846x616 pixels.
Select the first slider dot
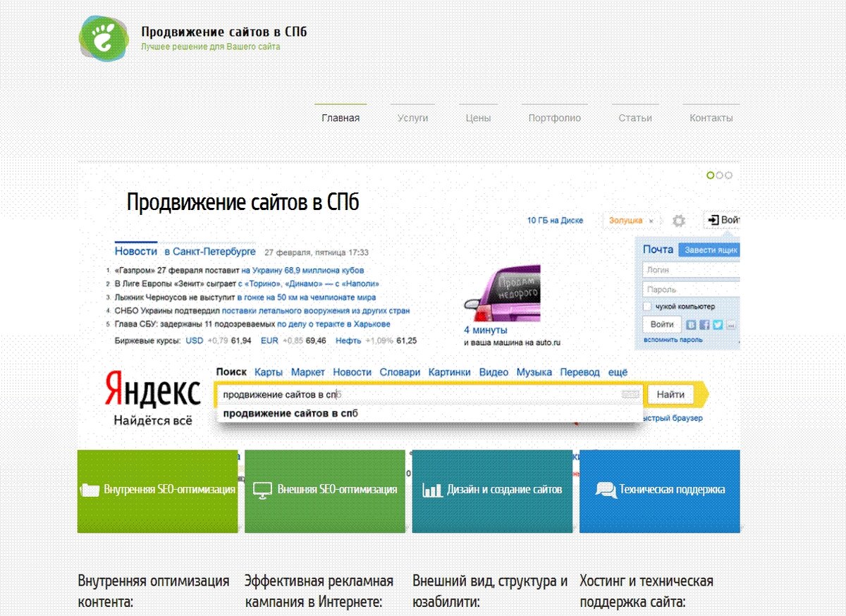click(711, 175)
